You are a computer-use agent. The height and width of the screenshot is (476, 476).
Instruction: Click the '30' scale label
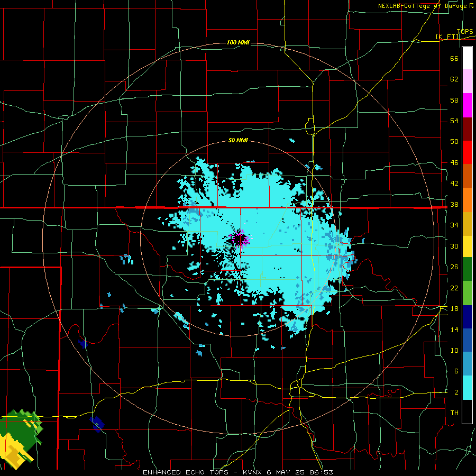click(x=454, y=246)
